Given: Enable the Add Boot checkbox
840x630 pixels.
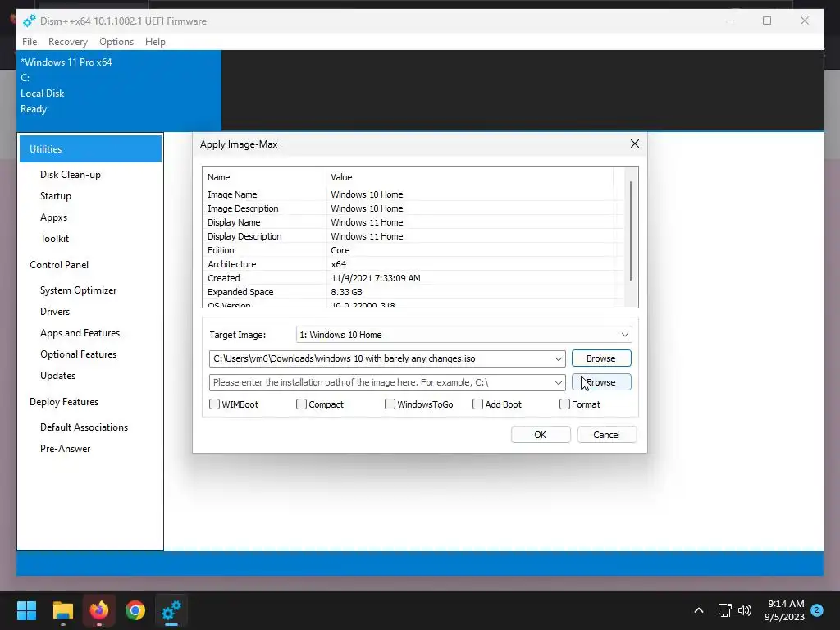Looking at the screenshot, I should (478, 404).
